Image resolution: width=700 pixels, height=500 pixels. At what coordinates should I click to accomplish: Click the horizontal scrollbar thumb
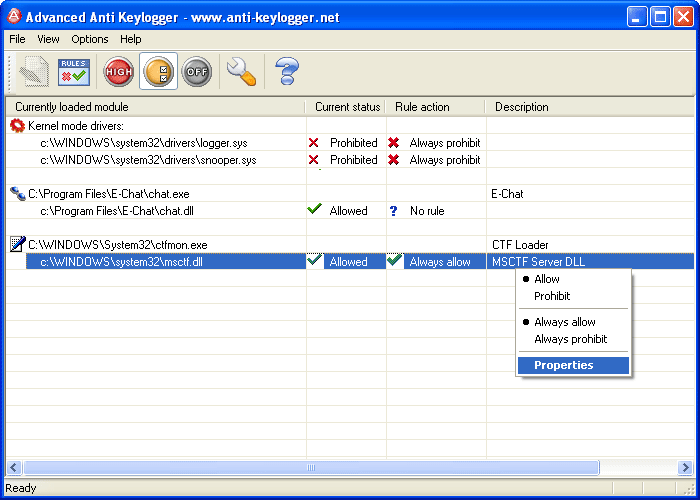coord(311,467)
